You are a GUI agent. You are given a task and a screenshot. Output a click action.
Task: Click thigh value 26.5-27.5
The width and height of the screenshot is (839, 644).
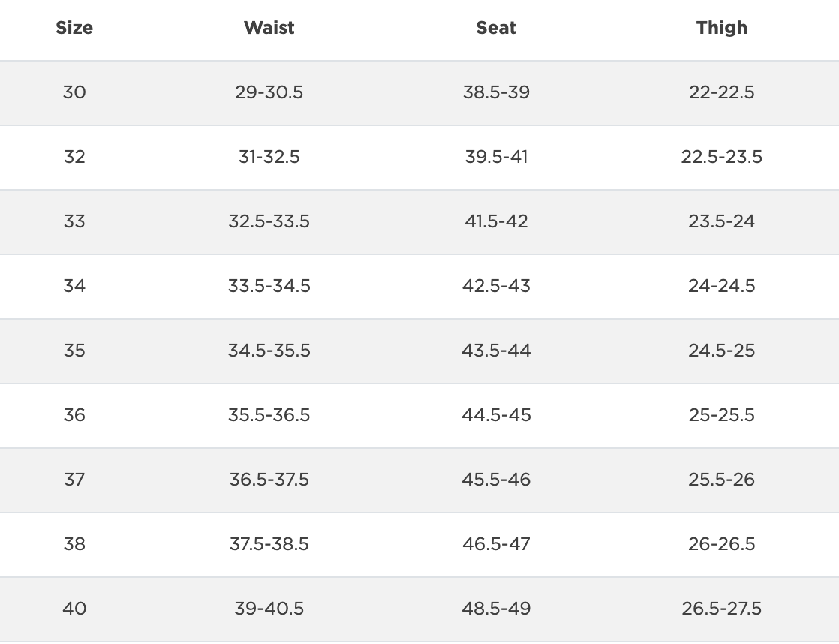[721, 609]
